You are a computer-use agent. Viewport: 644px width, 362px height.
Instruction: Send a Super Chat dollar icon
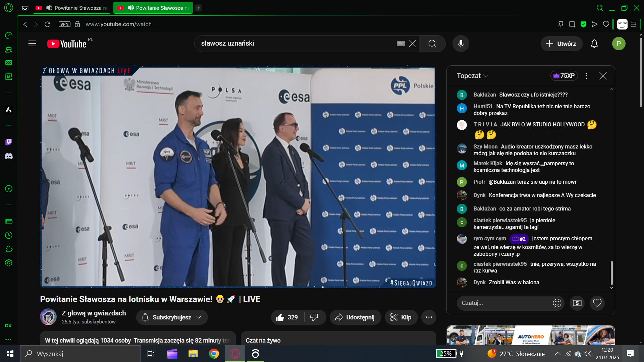click(577, 303)
